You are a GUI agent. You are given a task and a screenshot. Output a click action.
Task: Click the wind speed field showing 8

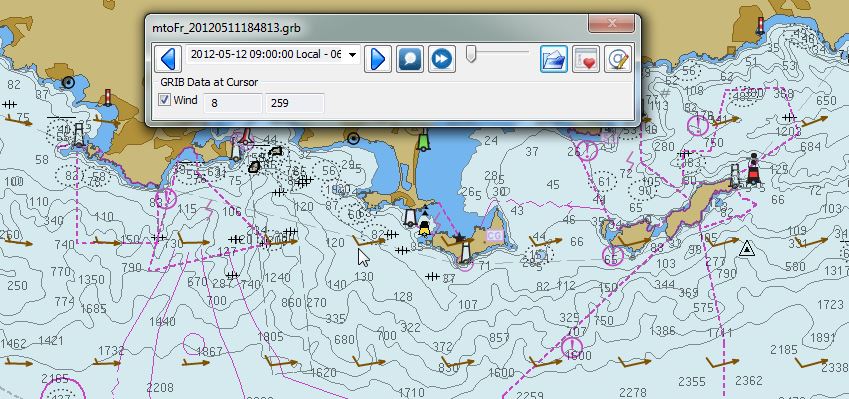point(232,103)
